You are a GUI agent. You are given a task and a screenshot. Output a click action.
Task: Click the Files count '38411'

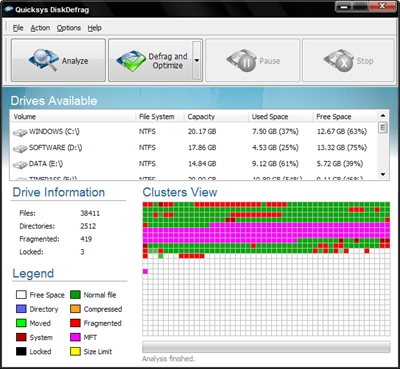point(90,213)
